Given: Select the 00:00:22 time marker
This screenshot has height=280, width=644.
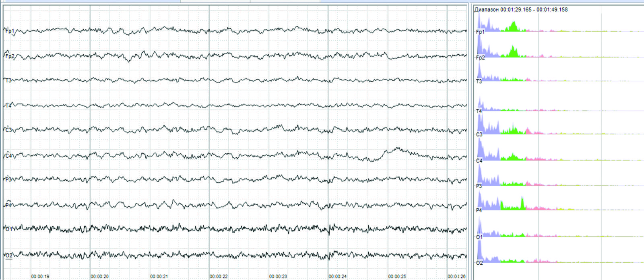Looking at the screenshot, I should pyautogui.click(x=219, y=276).
